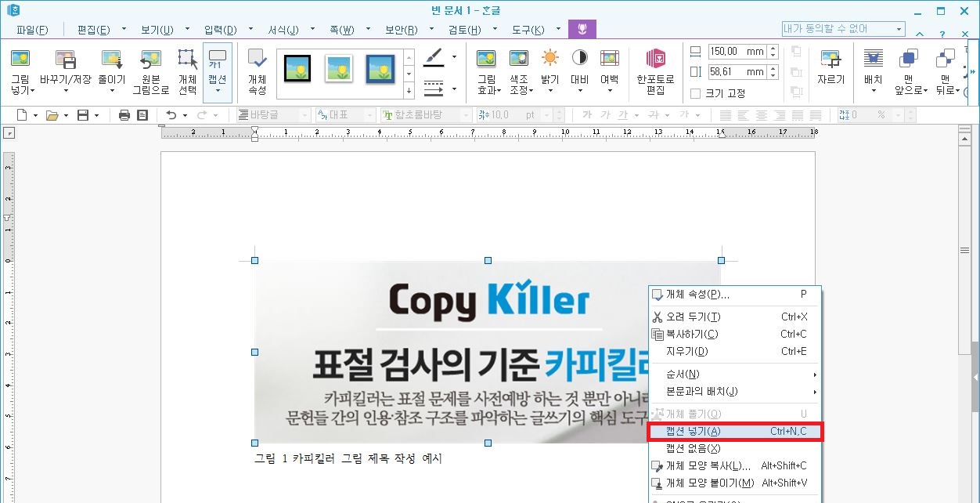
Task: Click the open folder icon
Action: coord(52,115)
